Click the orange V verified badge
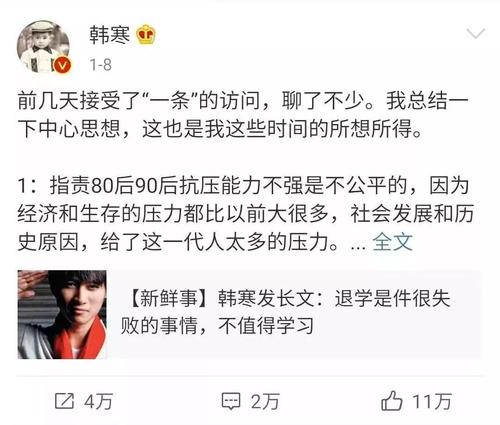 [62, 65]
